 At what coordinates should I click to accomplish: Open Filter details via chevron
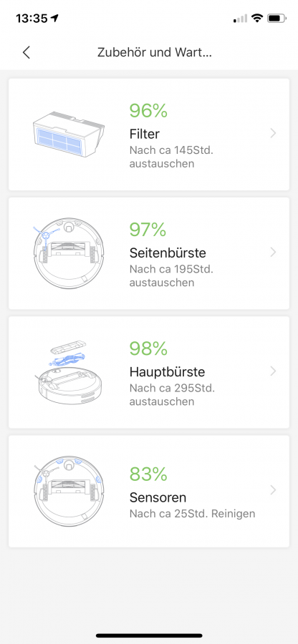tap(274, 134)
